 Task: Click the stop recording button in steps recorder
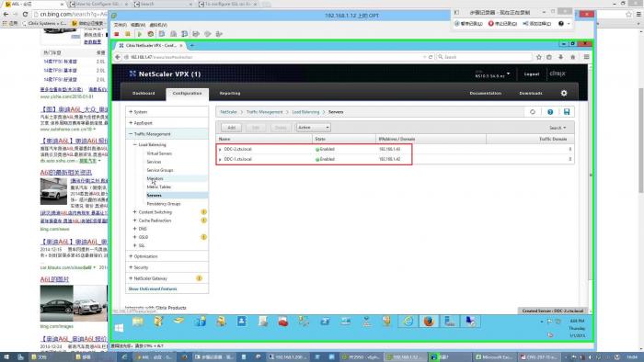tap(502, 24)
